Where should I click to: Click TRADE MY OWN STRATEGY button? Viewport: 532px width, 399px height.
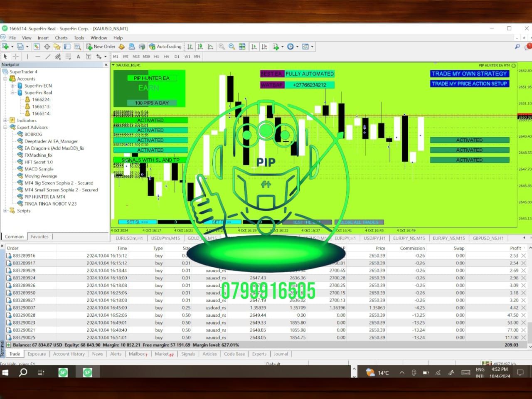(x=469, y=74)
